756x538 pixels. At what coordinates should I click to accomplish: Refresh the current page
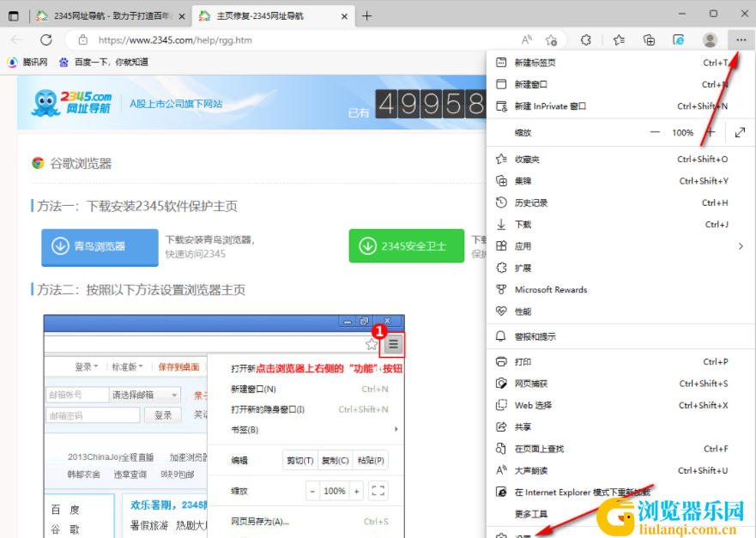[x=45, y=40]
